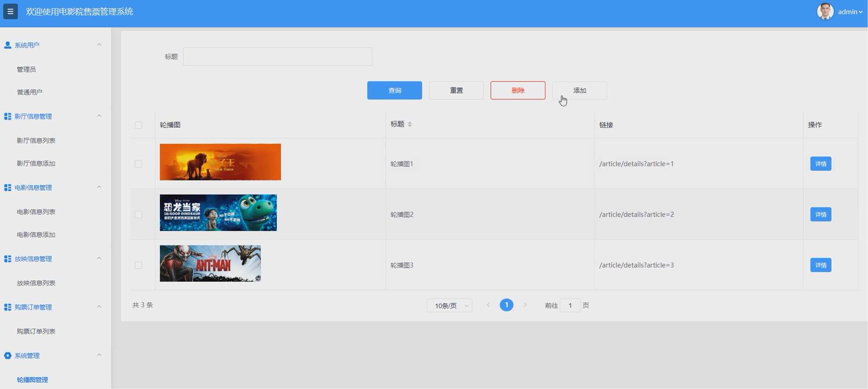Click the admin user avatar
The image size is (868, 389).
[825, 11]
